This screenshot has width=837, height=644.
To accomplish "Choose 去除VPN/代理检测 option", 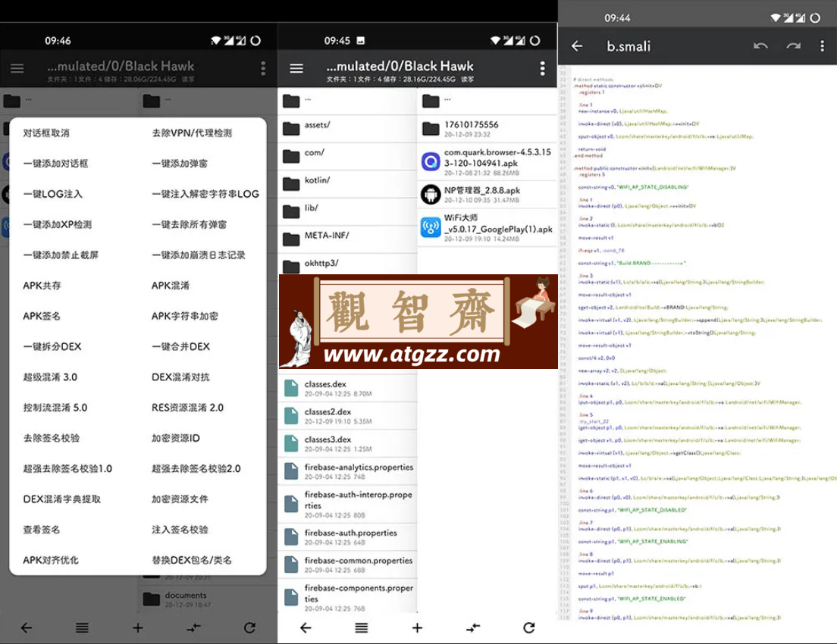I will pos(192,133).
